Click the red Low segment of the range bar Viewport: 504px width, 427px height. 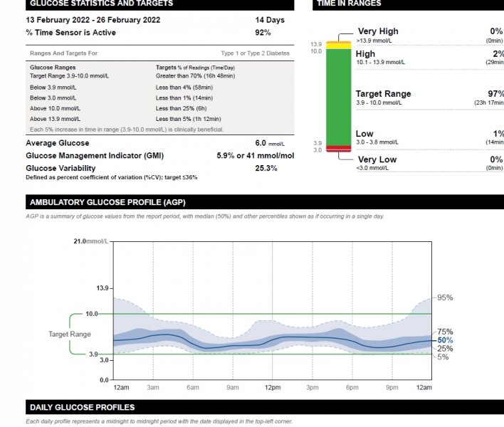coord(338,147)
